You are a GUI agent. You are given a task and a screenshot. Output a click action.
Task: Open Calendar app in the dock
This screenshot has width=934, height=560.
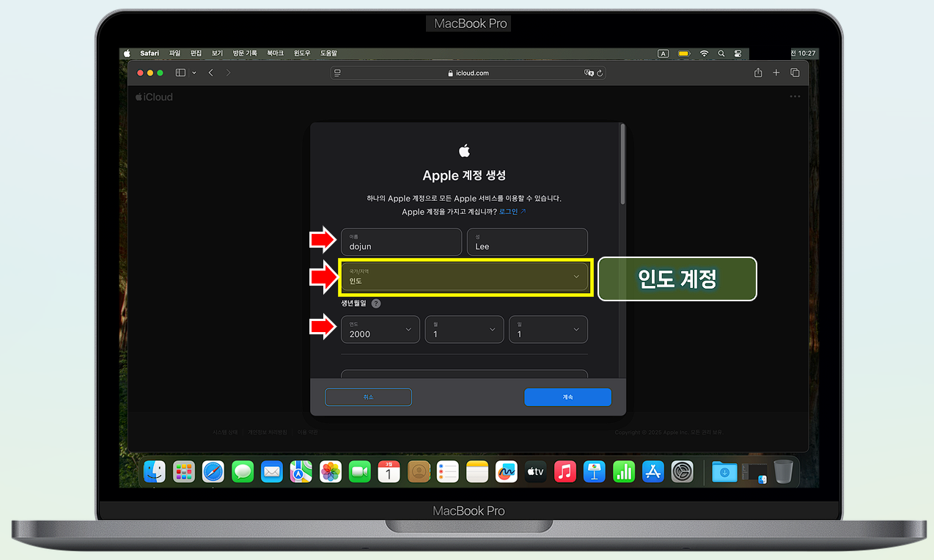click(389, 471)
